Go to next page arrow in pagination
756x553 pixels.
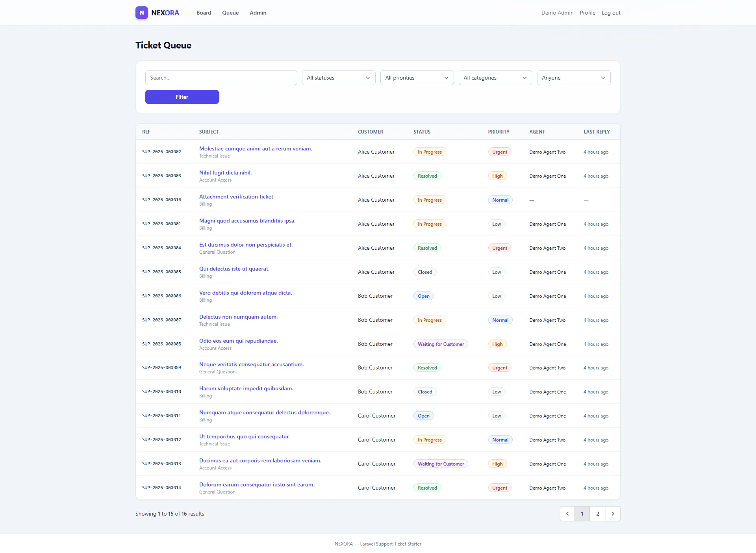tap(613, 514)
